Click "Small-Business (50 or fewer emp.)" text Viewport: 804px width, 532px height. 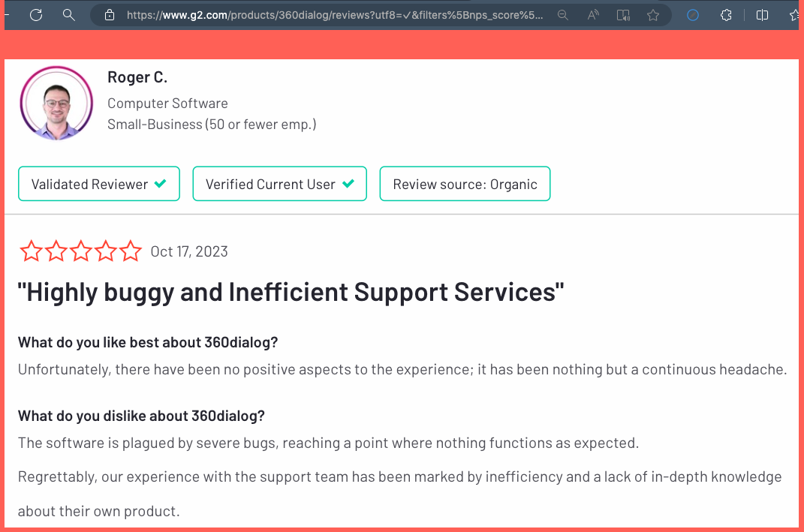tap(212, 125)
